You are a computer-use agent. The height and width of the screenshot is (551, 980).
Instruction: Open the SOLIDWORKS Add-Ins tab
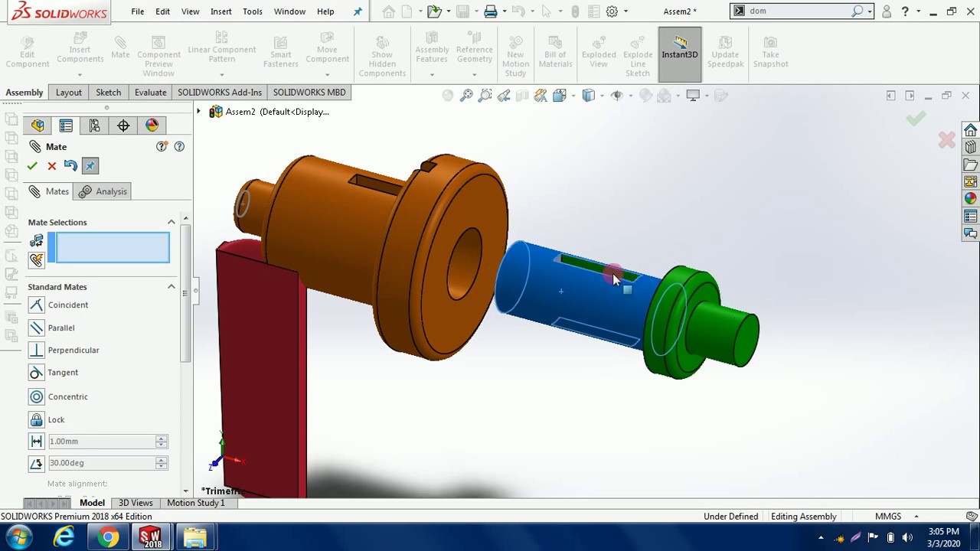220,92
